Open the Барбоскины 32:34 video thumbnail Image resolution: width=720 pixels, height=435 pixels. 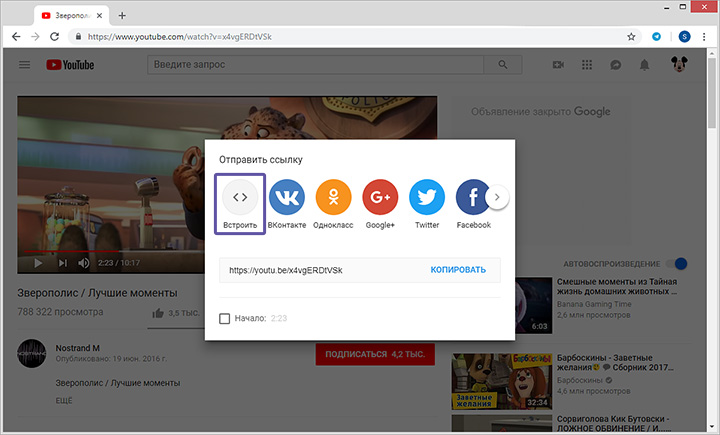pyautogui.click(x=502, y=381)
